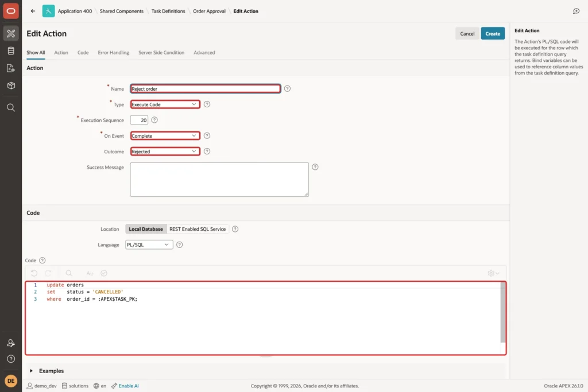Show help for the Name field
Viewport: 588px width, 392px height.
click(x=287, y=88)
